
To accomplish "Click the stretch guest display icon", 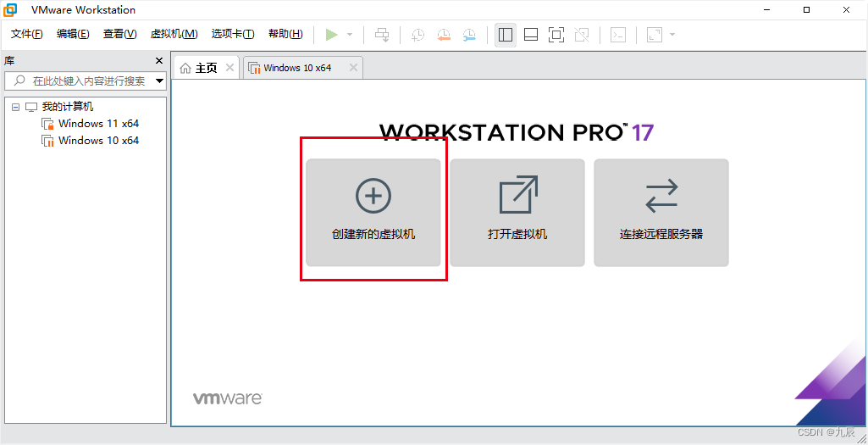I will point(655,35).
